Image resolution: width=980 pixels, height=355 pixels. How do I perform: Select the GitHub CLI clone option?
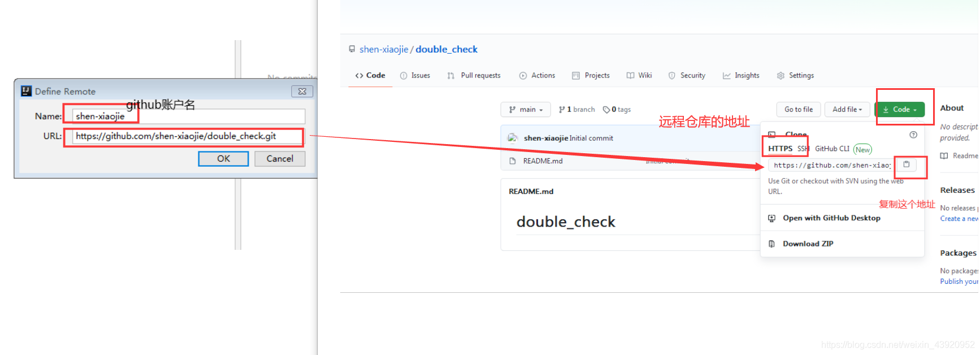click(x=832, y=149)
